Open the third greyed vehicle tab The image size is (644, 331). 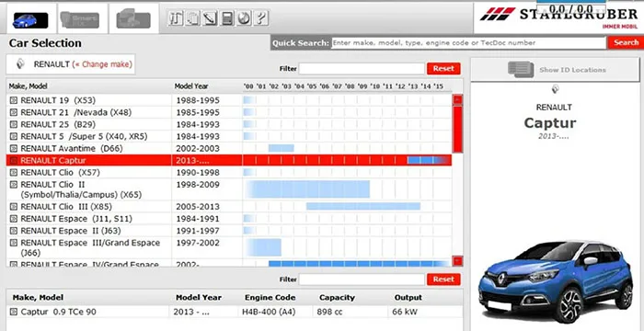(x=133, y=19)
